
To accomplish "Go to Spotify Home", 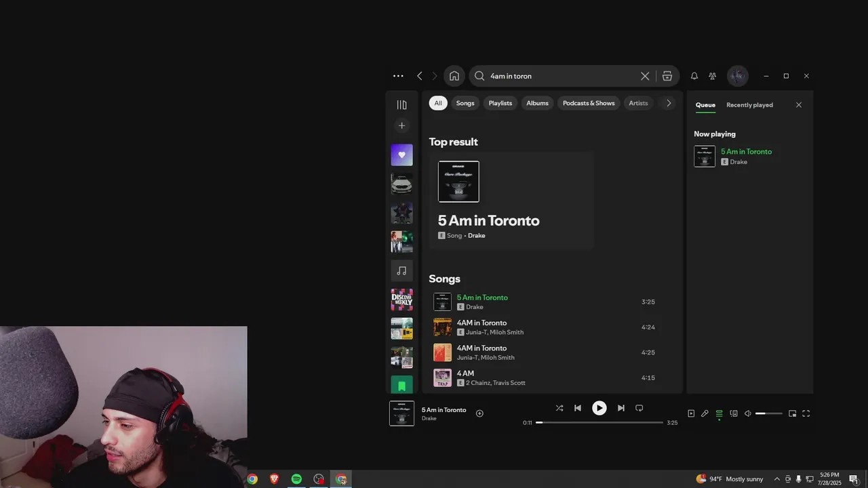I will coord(454,76).
